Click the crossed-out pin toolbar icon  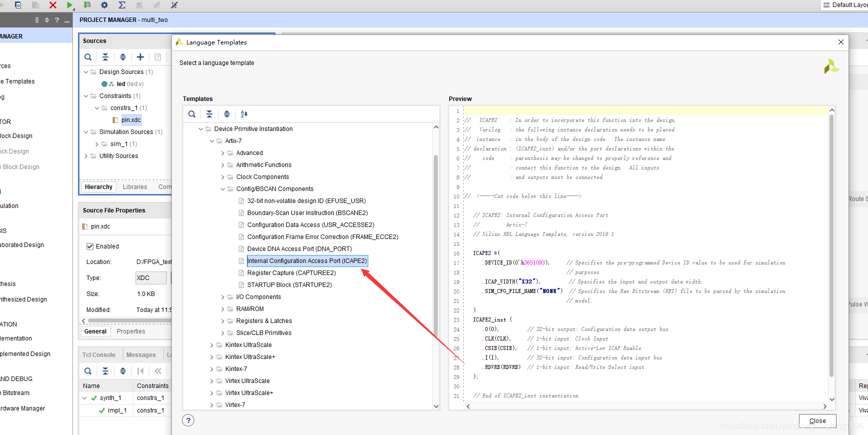(x=174, y=5)
